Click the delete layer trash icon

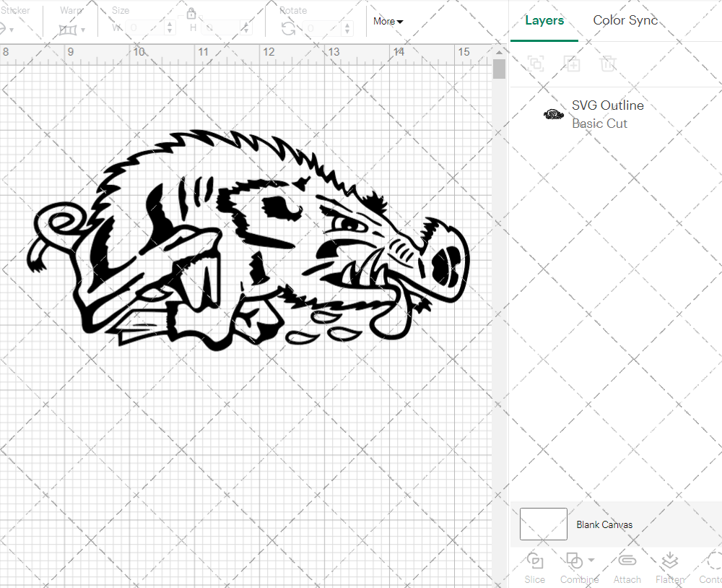coord(609,64)
